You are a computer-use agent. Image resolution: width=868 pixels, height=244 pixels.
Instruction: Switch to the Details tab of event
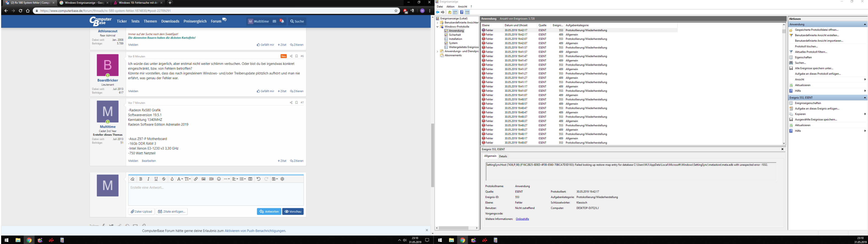(x=503, y=156)
